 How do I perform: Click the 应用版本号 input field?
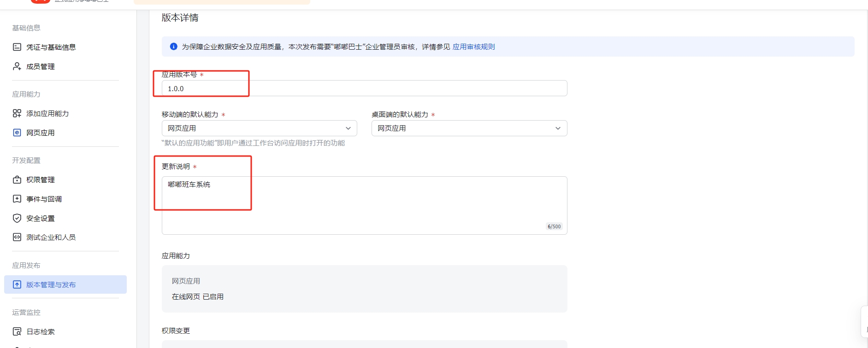364,88
